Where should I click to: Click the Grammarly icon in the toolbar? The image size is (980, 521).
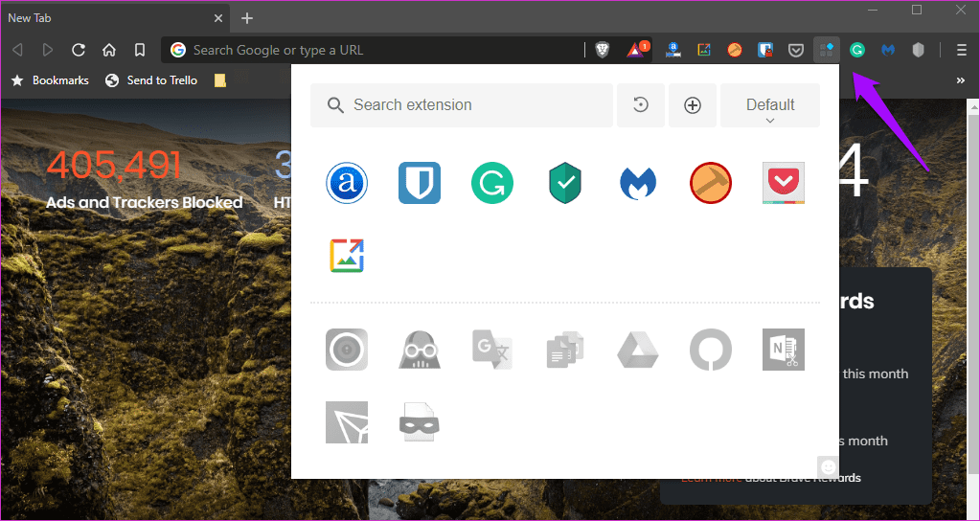[x=856, y=50]
